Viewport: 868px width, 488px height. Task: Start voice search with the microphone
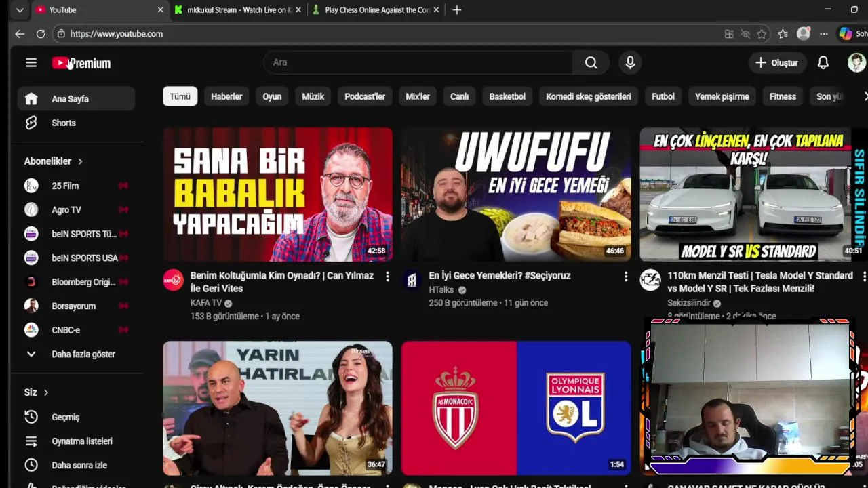pyautogui.click(x=630, y=62)
